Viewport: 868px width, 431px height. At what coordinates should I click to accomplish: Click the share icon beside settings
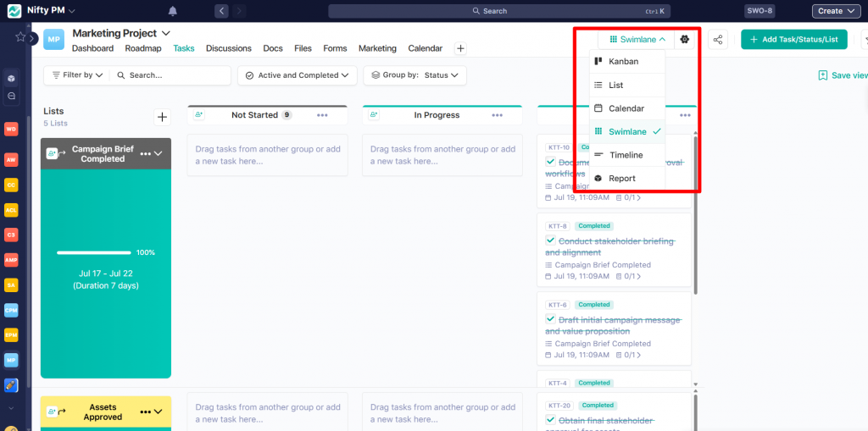718,40
